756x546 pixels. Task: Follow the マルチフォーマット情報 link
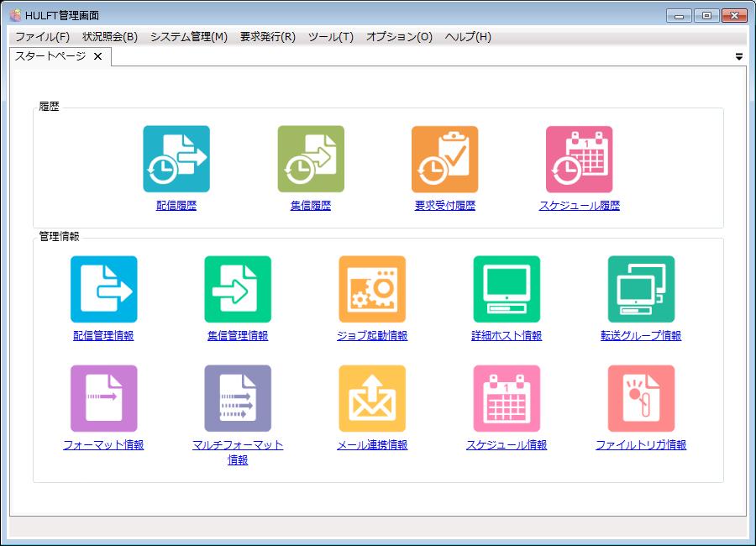[238, 453]
